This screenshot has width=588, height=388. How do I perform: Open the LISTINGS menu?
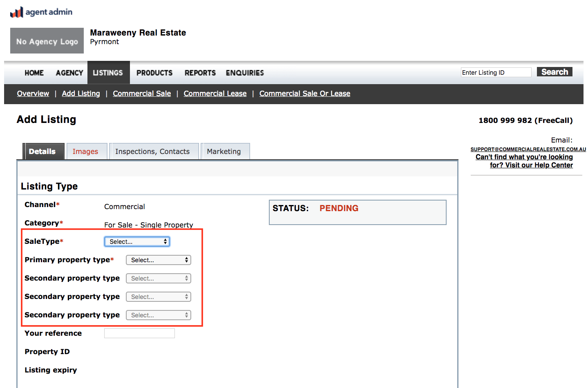click(x=108, y=73)
